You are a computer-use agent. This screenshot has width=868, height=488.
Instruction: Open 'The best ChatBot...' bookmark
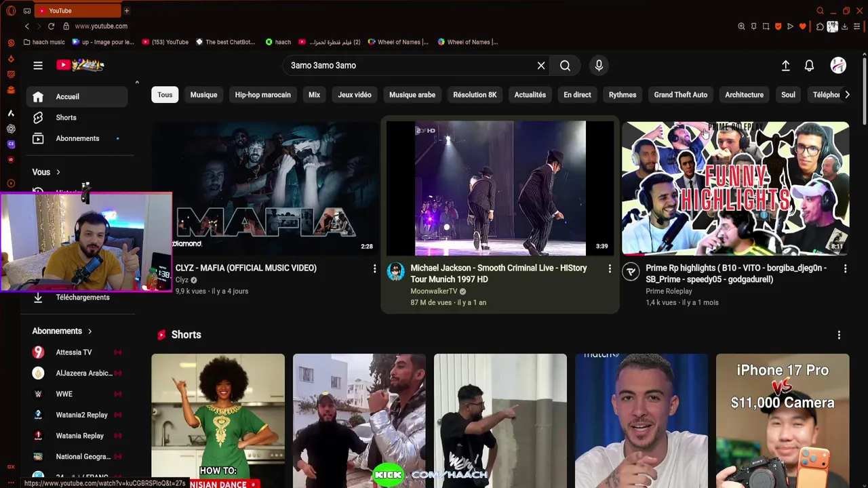(x=225, y=42)
